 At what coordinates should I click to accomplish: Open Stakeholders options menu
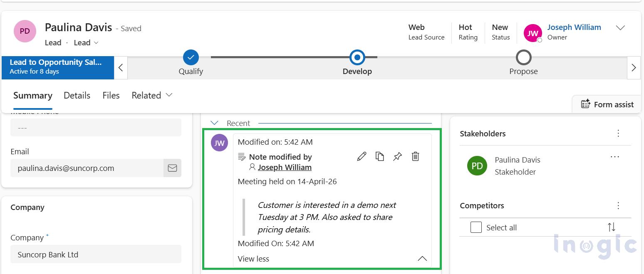pos(618,133)
